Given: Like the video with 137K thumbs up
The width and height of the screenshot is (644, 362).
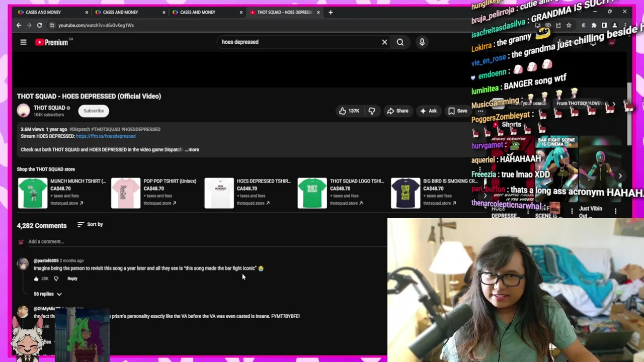Looking at the screenshot, I should (349, 111).
